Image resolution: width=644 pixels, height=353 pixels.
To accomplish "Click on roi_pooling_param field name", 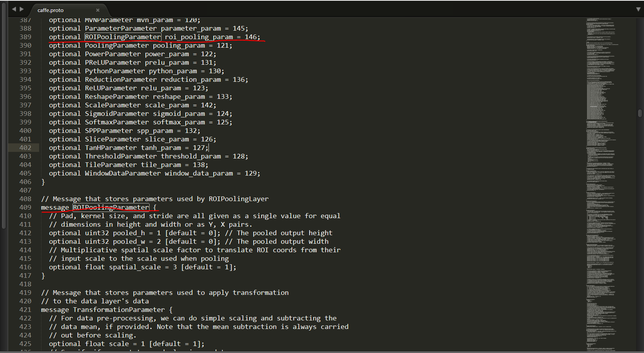I will [x=199, y=37].
